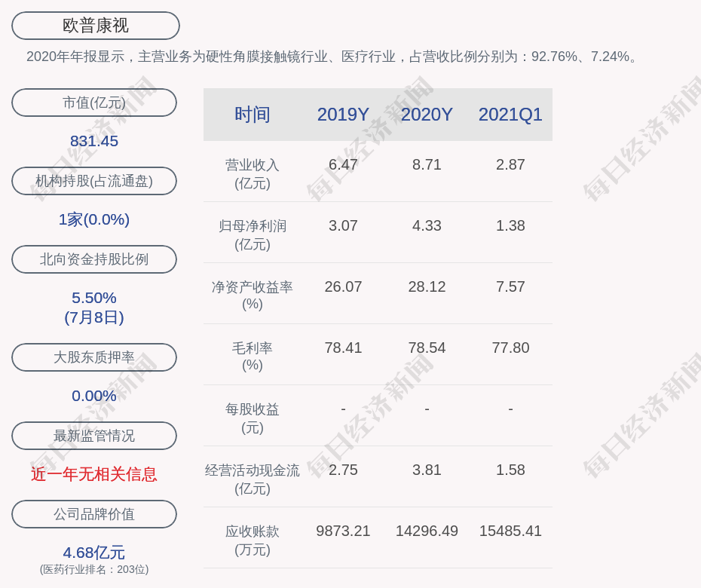Click the net profit value 1.38
The height and width of the screenshot is (588, 701).
510,226
